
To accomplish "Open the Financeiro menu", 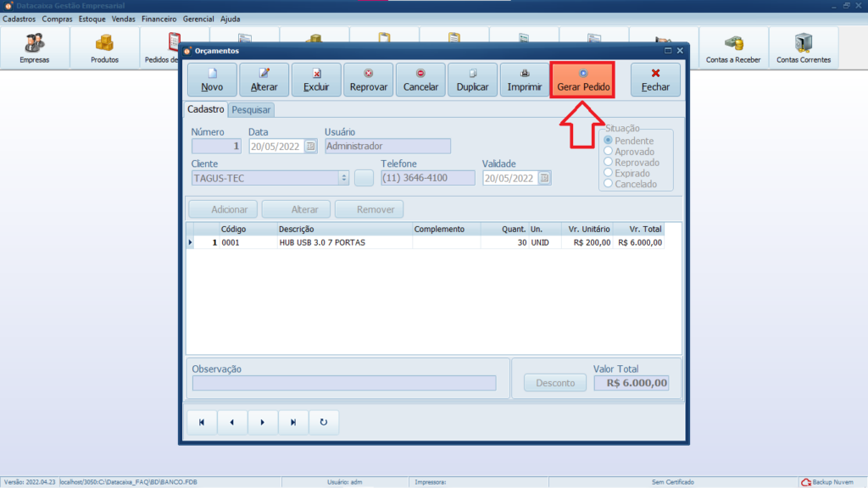I will 159,19.
